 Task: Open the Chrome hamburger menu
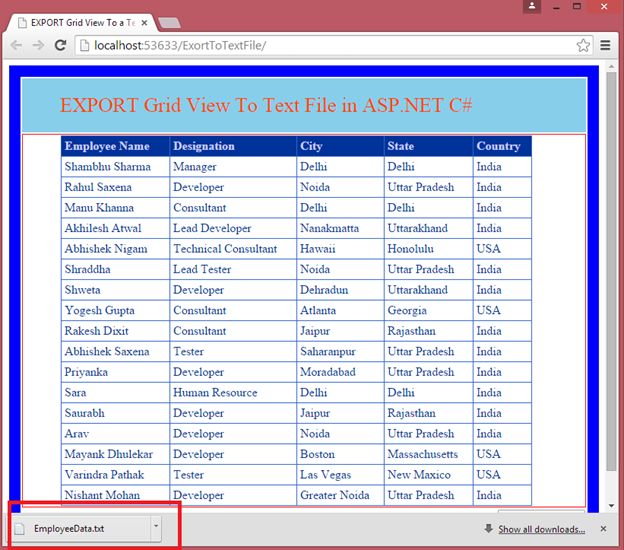[605, 45]
